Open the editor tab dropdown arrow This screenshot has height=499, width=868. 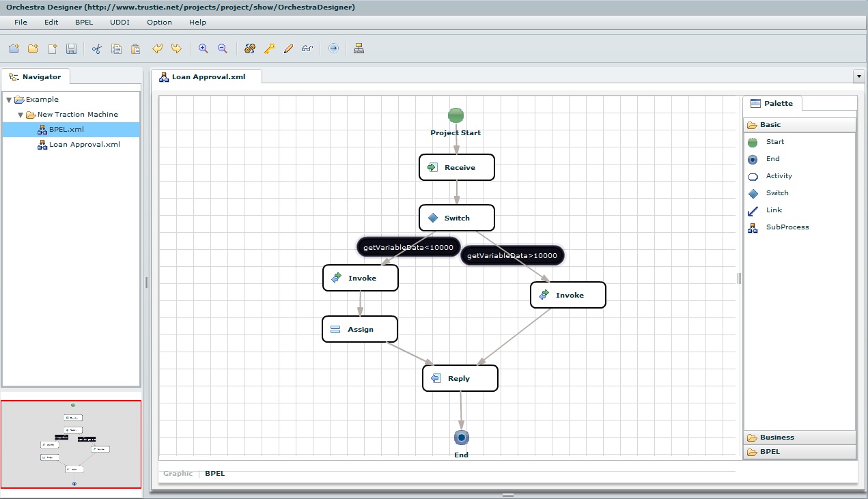[858, 76]
